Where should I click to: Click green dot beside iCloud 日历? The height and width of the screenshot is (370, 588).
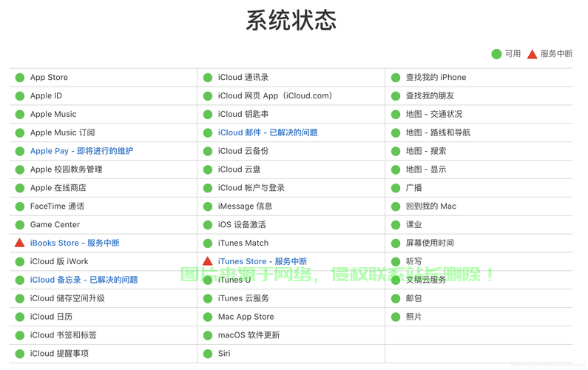(19, 317)
